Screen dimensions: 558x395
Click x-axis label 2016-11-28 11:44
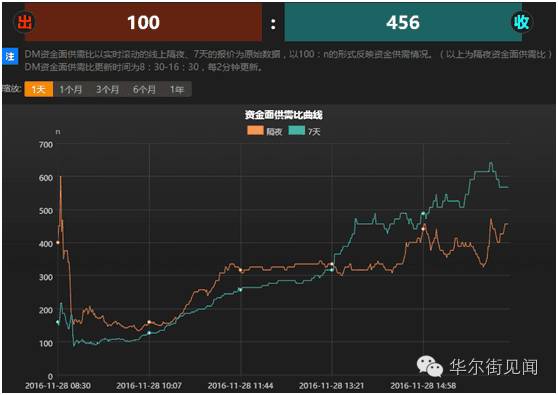[241, 386]
